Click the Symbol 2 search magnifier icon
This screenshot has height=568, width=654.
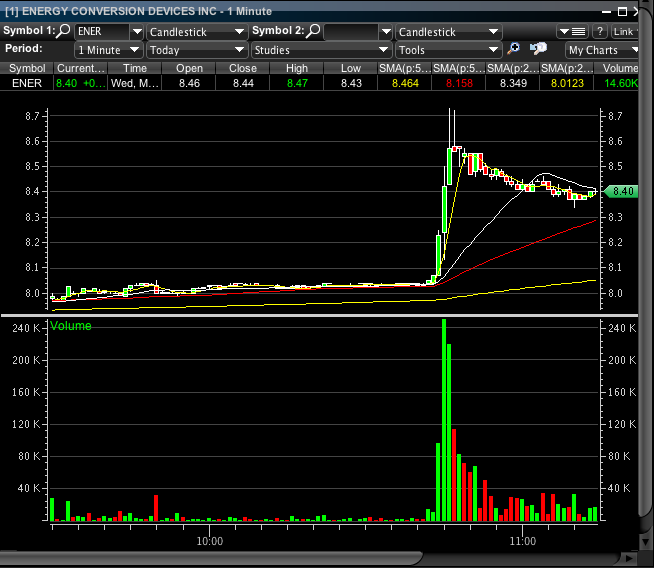tap(313, 31)
